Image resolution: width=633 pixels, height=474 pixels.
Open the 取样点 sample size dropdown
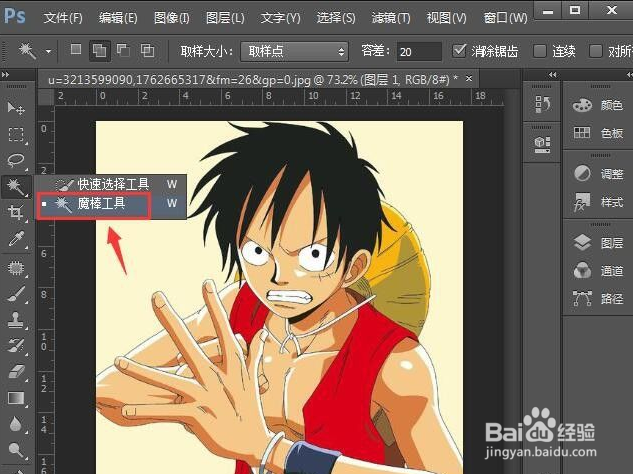pyautogui.click(x=294, y=51)
